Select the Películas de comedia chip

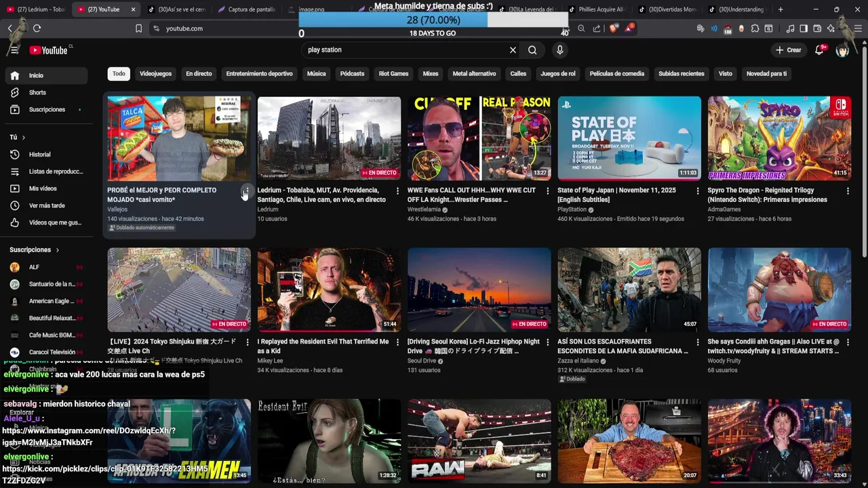pyautogui.click(x=616, y=74)
